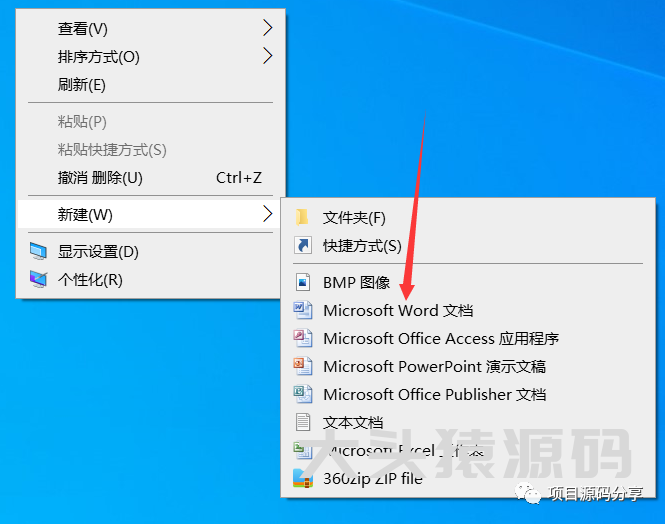The width and height of the screenshot is (665, 524).
Task: Create a Microsoft Office Access 应用程序
Action: [468, 338]
